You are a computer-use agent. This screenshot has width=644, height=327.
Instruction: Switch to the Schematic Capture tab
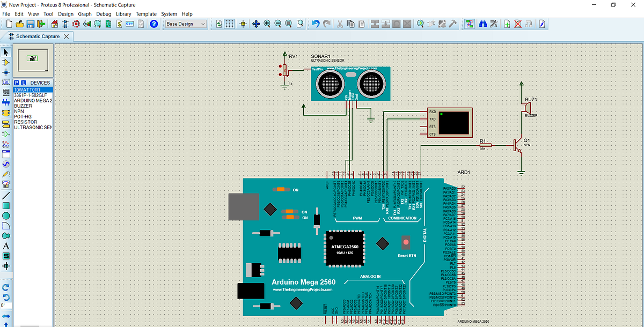[x=38, y=36]
